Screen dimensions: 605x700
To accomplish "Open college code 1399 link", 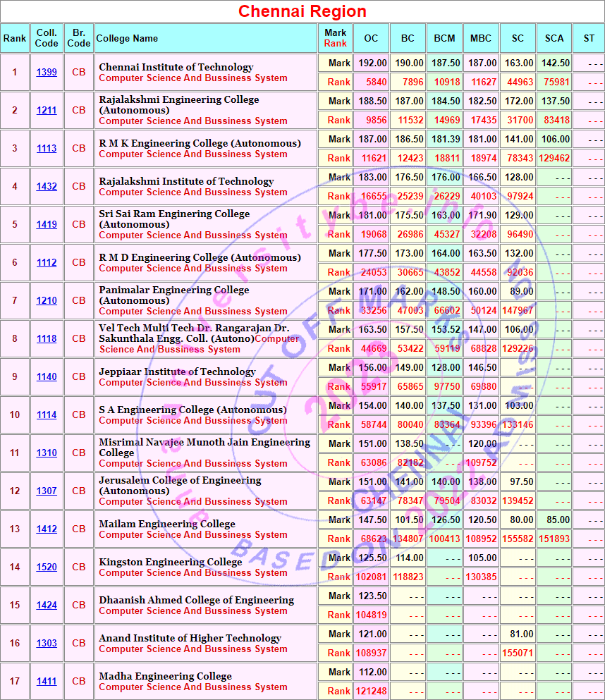I will pos(47,73).
